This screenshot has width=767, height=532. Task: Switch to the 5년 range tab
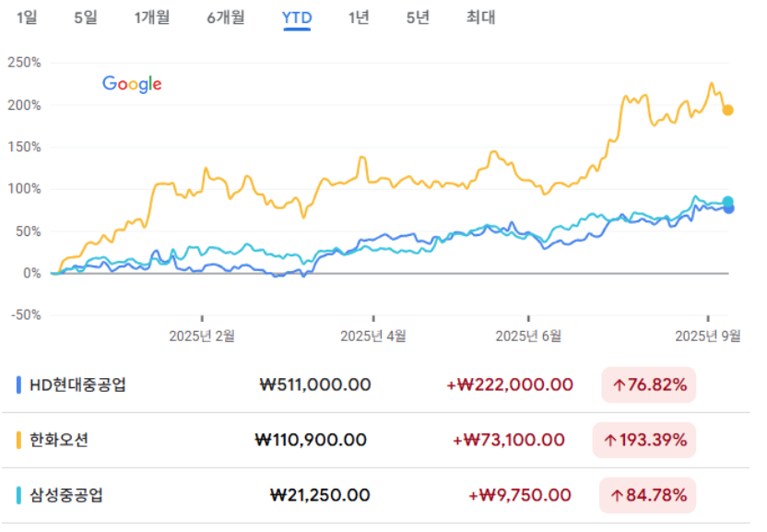(418, 18)
